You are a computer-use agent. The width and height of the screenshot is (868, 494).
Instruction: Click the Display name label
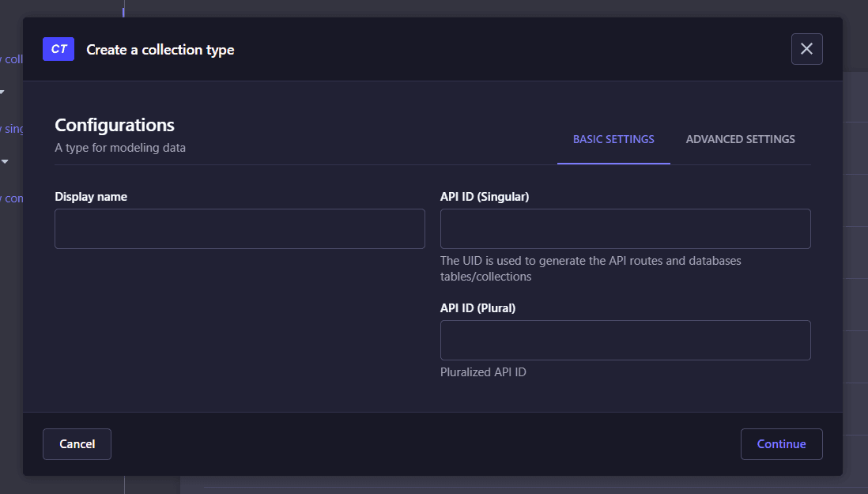[x=91, y=197]
